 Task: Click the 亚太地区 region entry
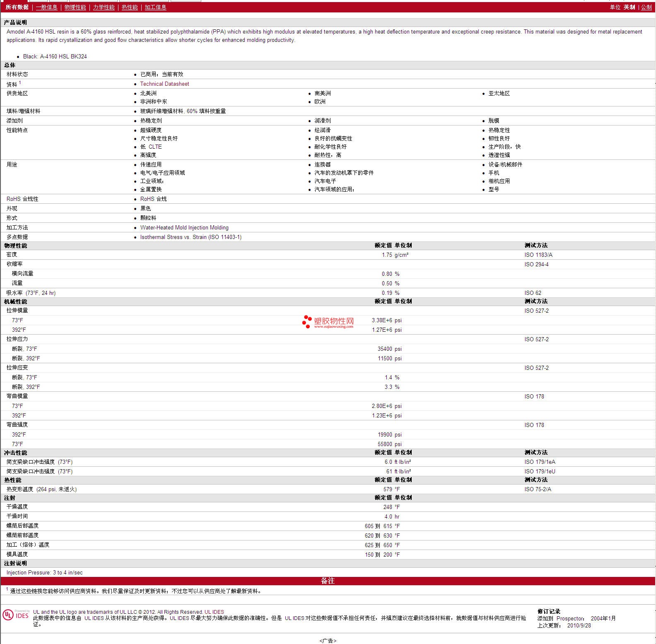tap(499, 93)
